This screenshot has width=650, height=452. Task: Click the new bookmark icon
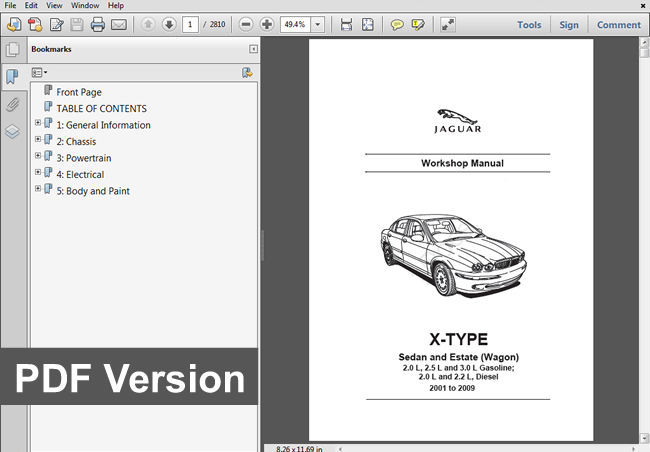pos(247,73)
